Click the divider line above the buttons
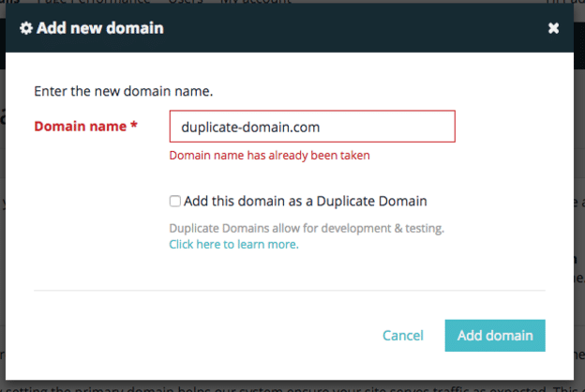This screenshot has width=585, height=392. coord(289,291)
